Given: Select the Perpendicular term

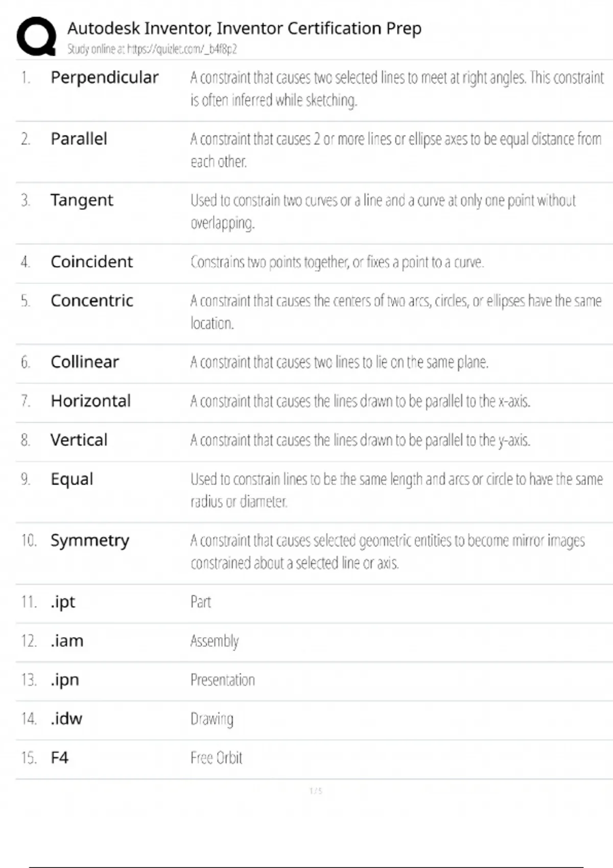Looking at the screenshot, I should click(104, 77).
